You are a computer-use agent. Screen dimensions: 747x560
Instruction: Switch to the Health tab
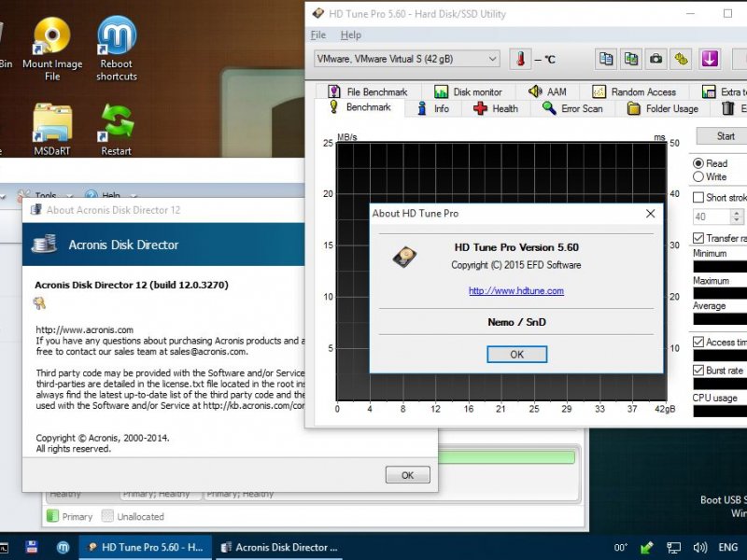[x=496, y=108]
